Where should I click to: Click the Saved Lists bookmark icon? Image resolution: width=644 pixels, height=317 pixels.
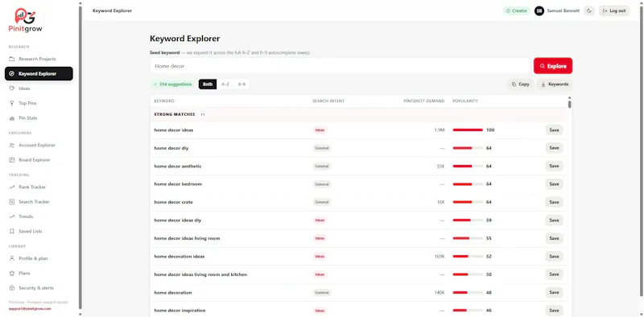11,231
